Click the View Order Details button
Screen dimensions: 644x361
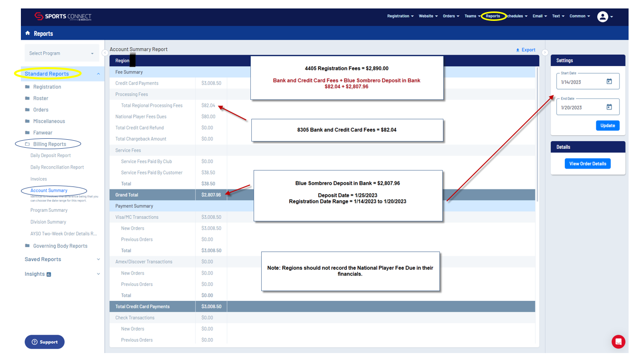[x=587, y=164]
